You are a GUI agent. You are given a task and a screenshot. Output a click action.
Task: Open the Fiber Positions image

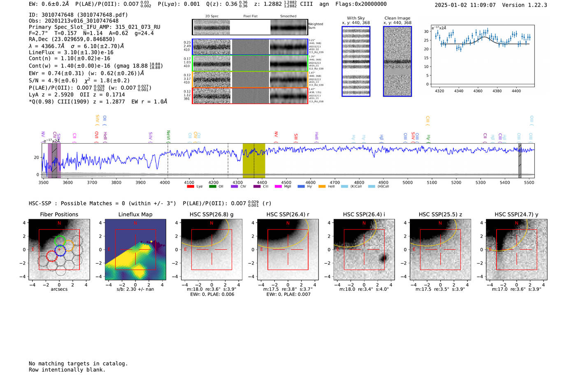pyautogui.click(x=59, y=250)
